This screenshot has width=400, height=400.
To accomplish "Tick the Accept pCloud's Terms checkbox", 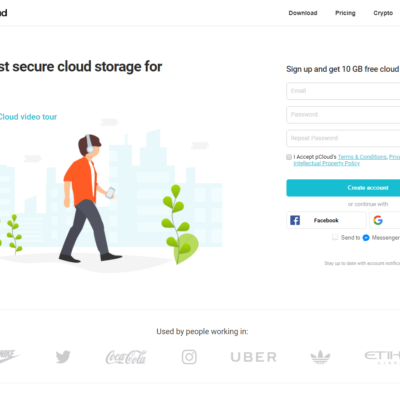I will coord(289,157).
